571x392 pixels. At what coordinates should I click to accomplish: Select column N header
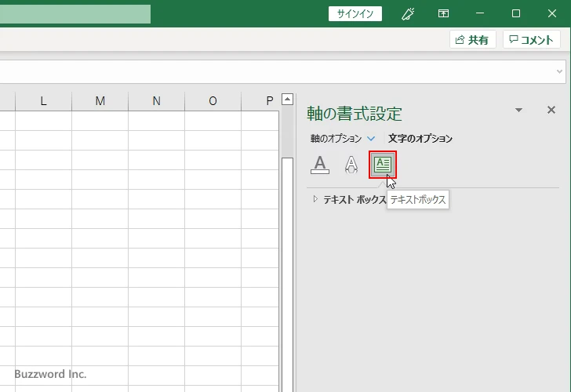pos(157,101)
